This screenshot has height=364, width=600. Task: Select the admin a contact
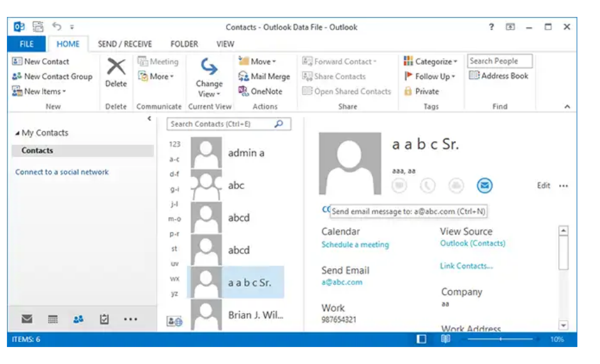click(x=237, y=153)
